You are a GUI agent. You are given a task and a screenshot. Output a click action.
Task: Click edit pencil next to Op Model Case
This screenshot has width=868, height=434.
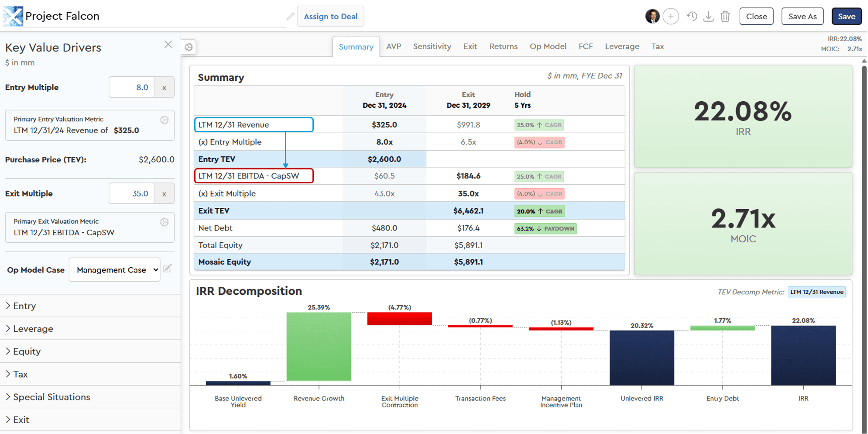tap(168, 269)
